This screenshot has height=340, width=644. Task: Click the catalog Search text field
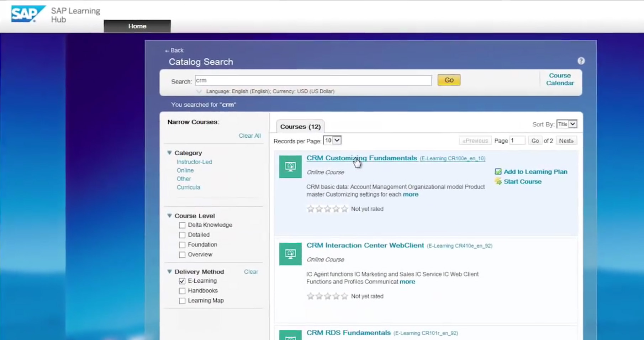tap(313, 80)
